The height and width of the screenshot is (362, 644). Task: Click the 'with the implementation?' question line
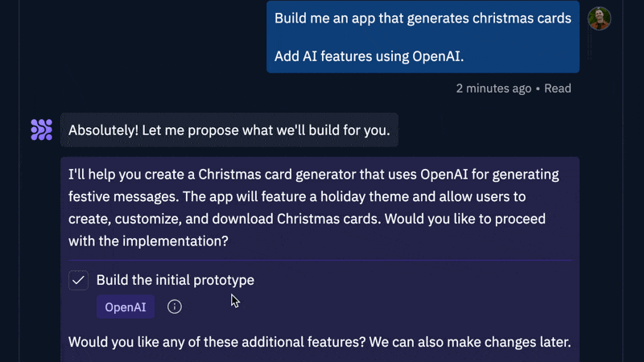148,241
